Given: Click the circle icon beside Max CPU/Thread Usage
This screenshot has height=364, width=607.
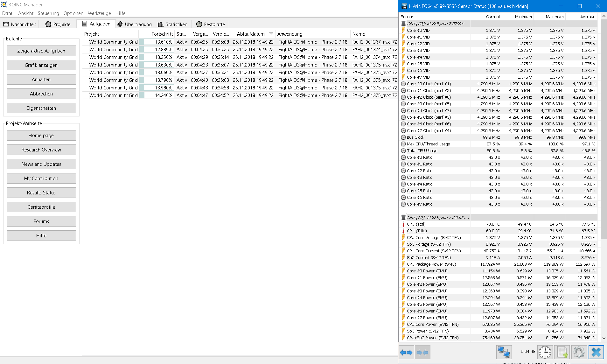Looking at the screenshot, I should [403, 144].
